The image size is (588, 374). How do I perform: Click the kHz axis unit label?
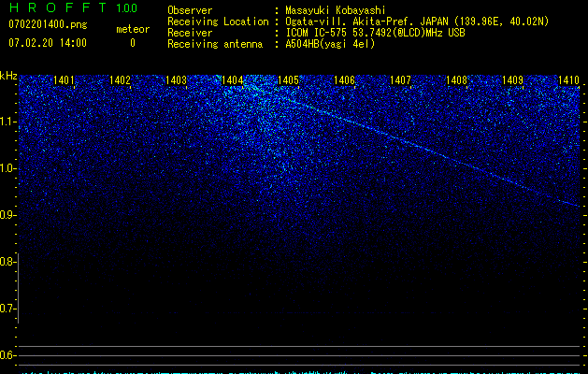click(8, 76)
